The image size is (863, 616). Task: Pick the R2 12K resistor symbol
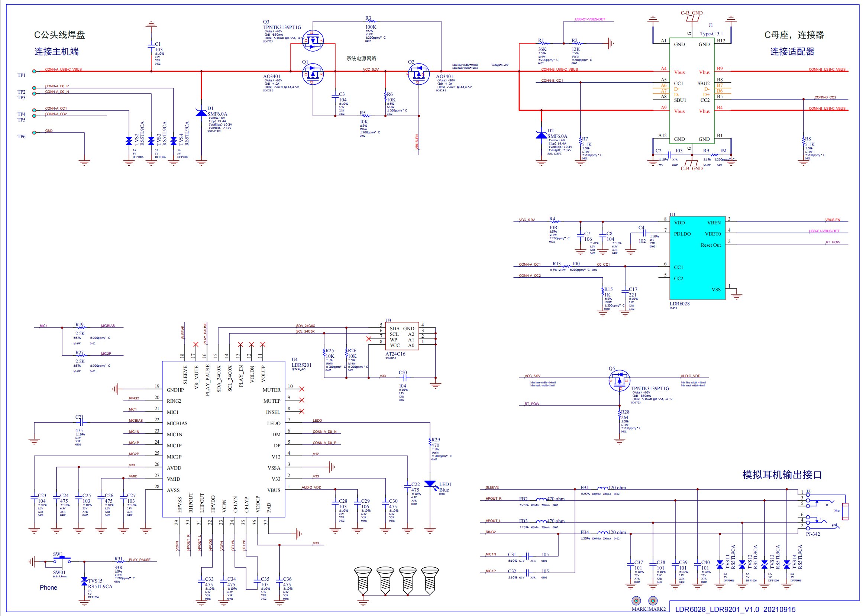coord(577,43)
